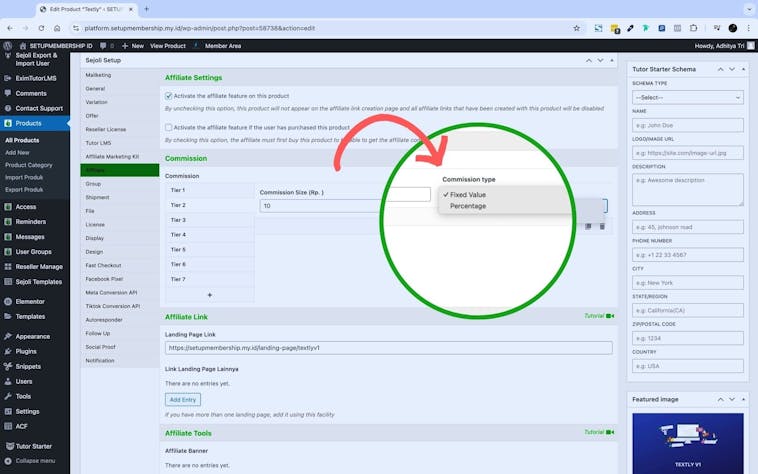Image resolution: width=758 pixels, height=474 pixels.
Task: Select the Autoresponder tab
Action: click(105, 319)
